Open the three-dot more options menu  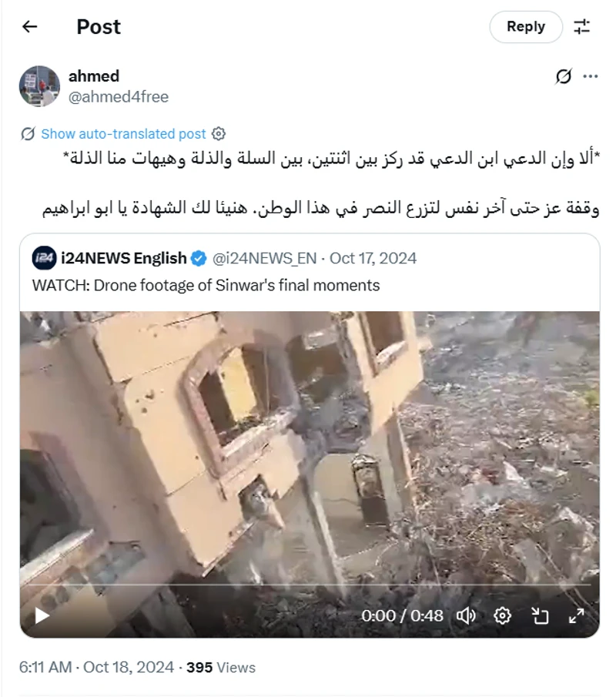[591, 76]
